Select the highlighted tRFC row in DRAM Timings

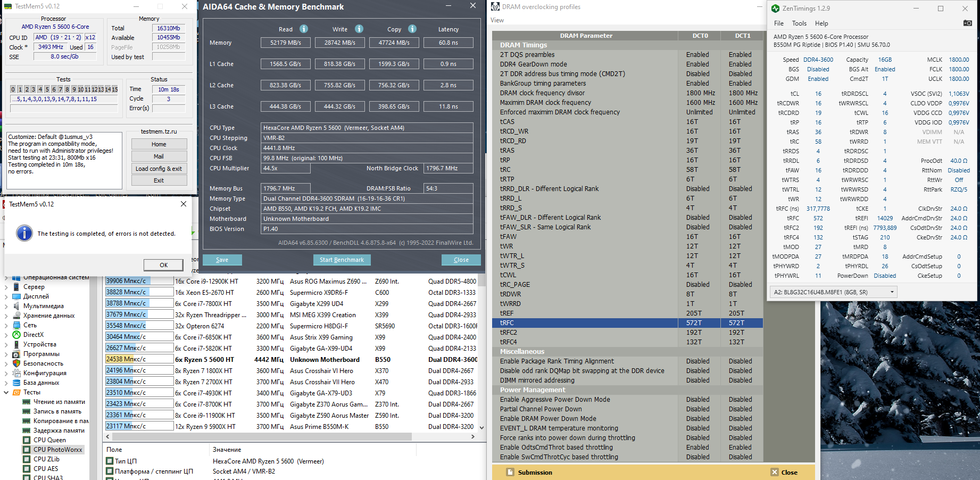click(628, 323)
